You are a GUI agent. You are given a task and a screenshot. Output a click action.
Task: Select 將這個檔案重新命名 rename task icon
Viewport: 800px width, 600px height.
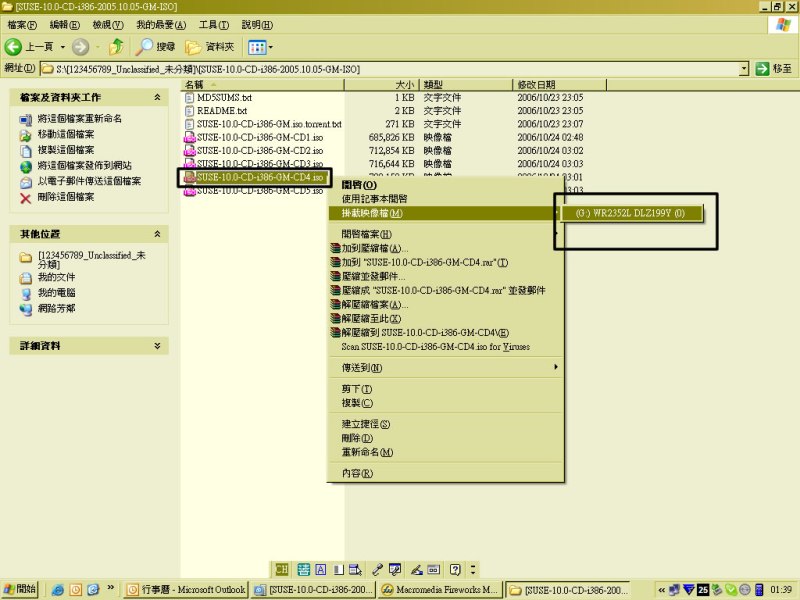(26, 119)
